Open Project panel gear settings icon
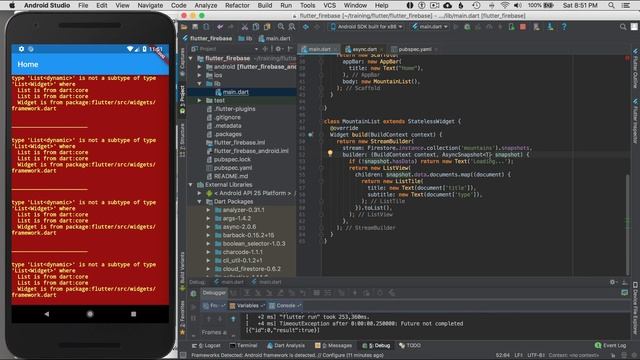640x360 pixels. (278, 49)
